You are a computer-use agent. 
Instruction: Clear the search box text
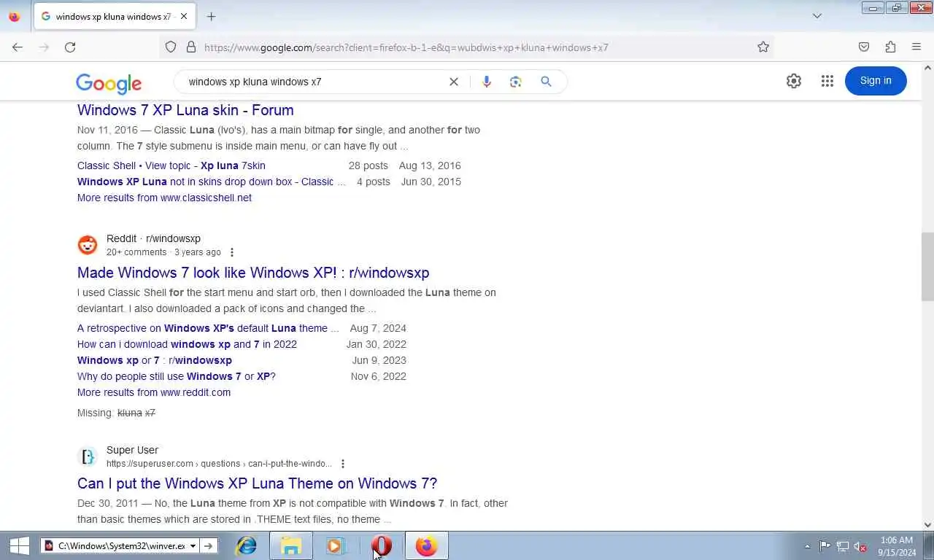coord(454,82)
